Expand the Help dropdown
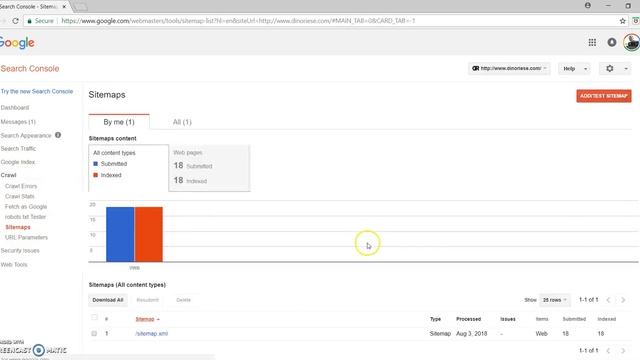The height and width of the screenshot is (360, 640). click(574, 69)
